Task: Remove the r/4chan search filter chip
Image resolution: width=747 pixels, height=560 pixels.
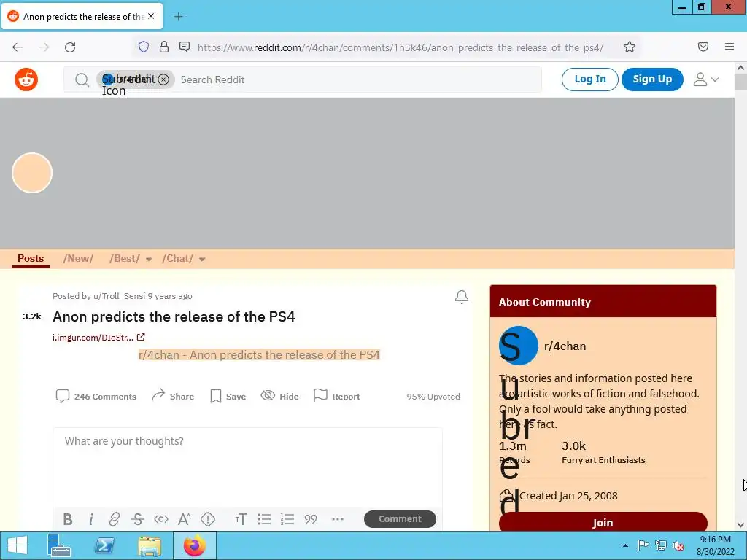Action: (163, 79)
